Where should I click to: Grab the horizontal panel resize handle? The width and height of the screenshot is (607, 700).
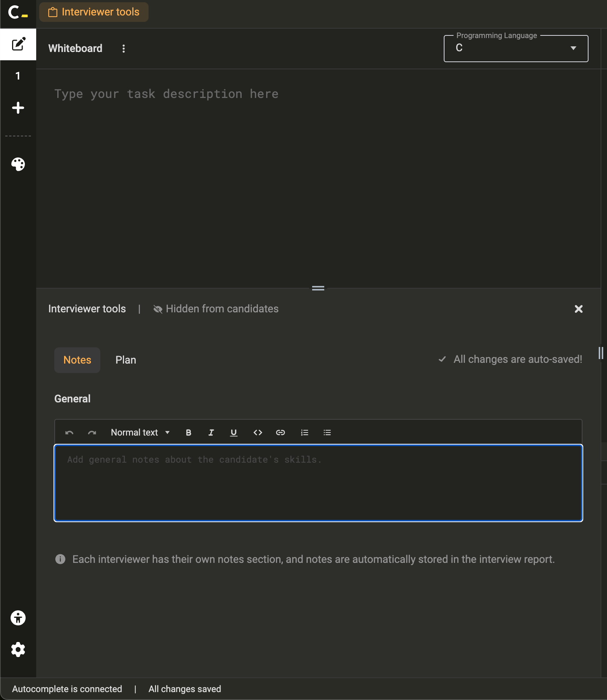(318, 288)
